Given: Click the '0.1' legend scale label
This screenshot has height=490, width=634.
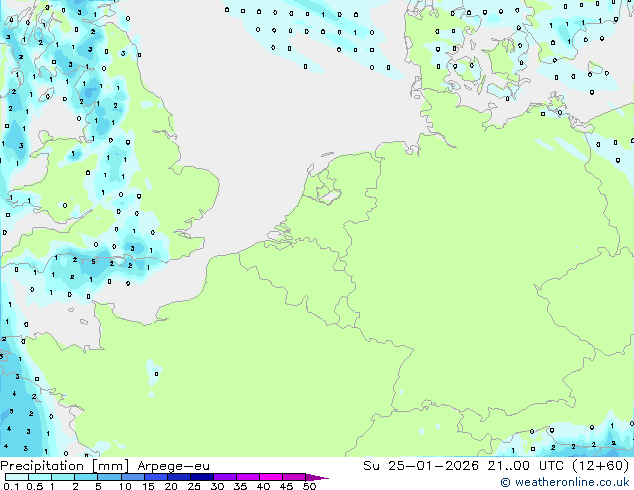Looking at the screenshot, I should pos(11,486).
